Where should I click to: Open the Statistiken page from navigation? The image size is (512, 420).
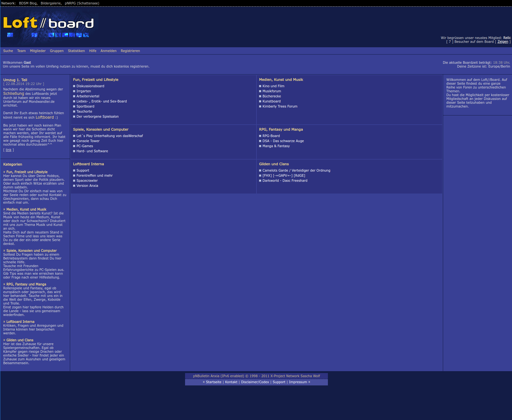click(76, 51)
